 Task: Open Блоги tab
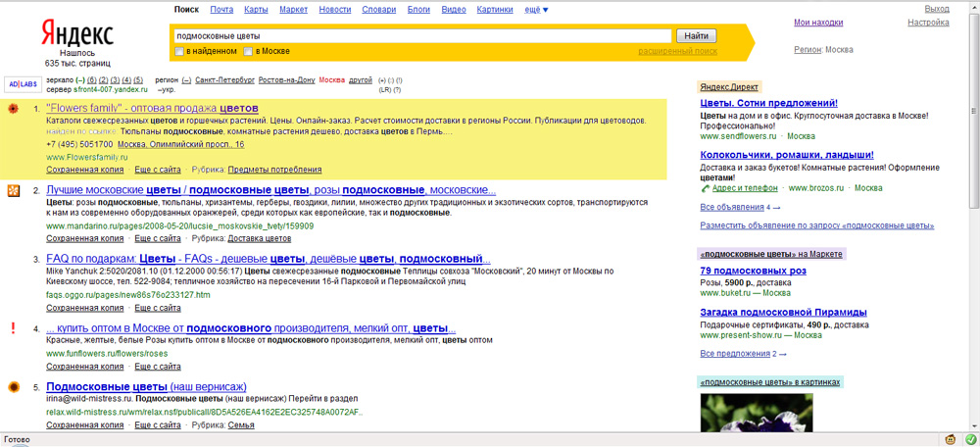pos(418,10)
